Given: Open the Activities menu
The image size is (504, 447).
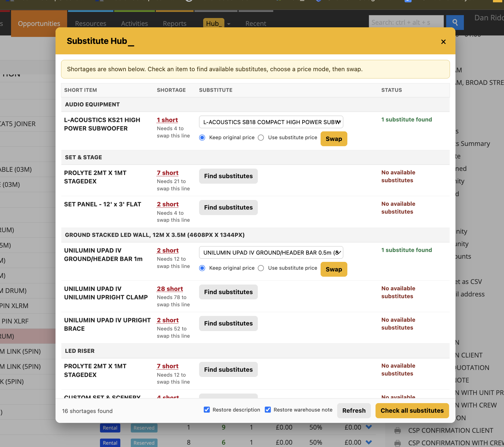Looking at the screenshot, I should coord(134,24).
